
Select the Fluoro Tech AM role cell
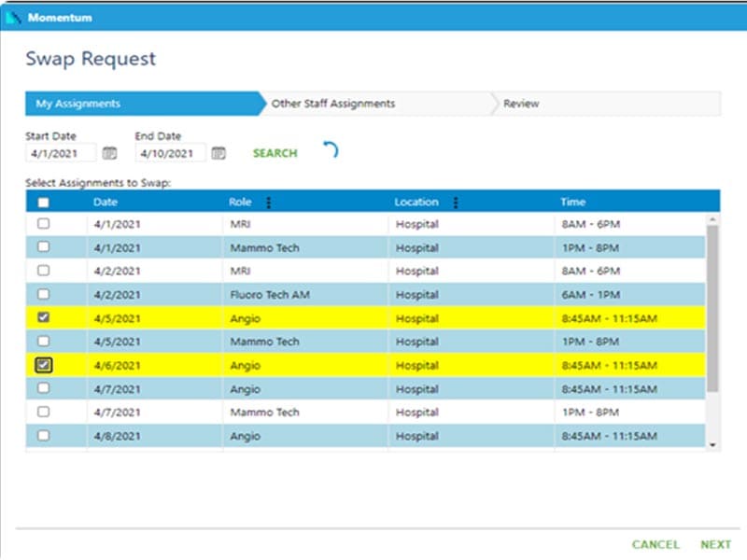click(270, 295)
